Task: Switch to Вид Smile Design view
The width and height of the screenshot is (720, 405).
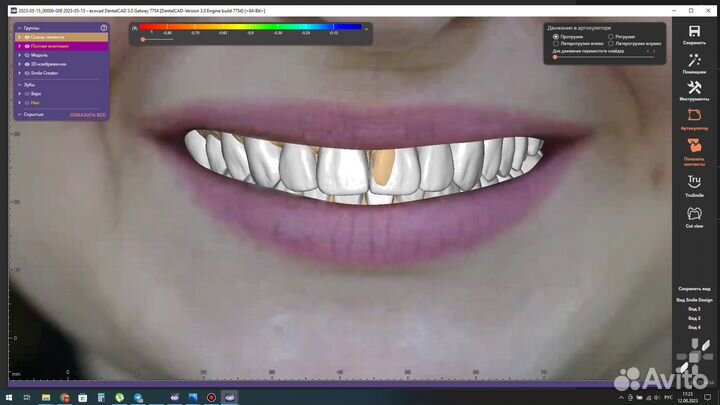Action: (694, 300)
